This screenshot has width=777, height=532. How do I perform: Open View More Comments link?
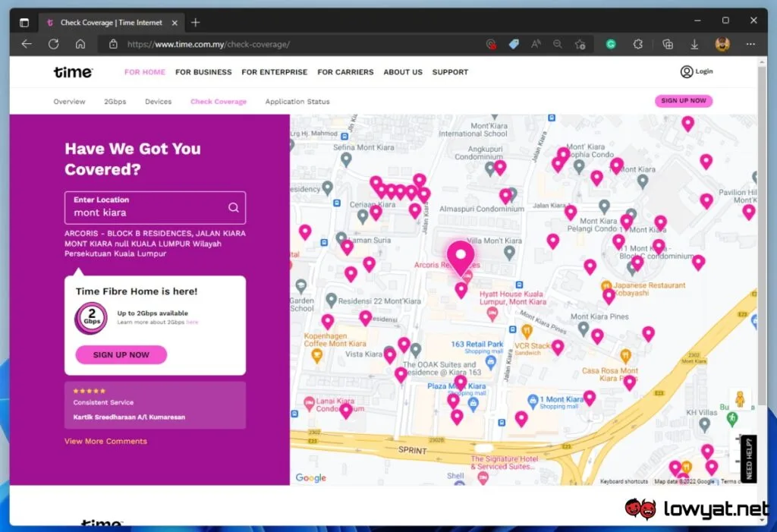(105, 441)
